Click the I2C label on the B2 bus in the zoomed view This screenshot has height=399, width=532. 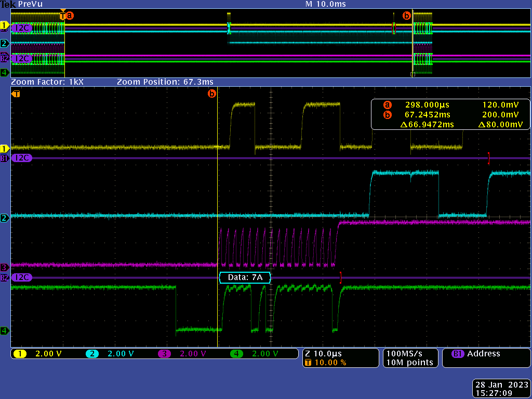pos(22,277)
